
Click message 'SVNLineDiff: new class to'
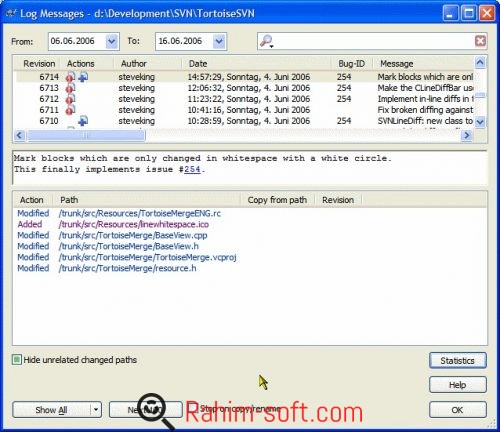[425, 121]
